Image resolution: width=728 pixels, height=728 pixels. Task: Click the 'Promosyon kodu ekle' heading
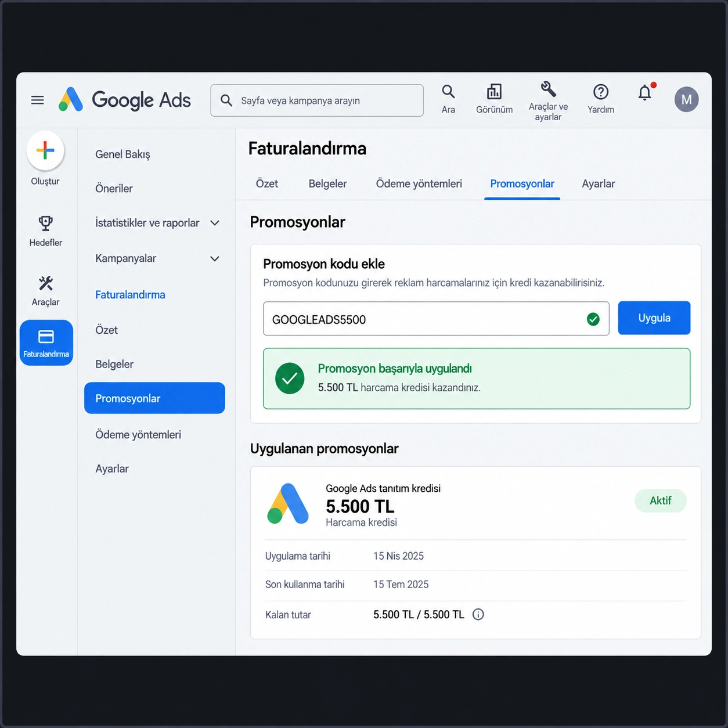324,264
